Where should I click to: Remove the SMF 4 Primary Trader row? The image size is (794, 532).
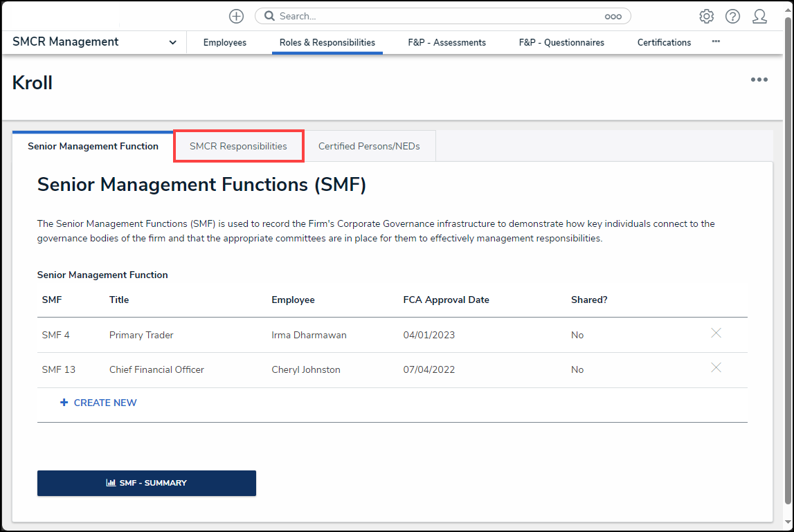716,333
